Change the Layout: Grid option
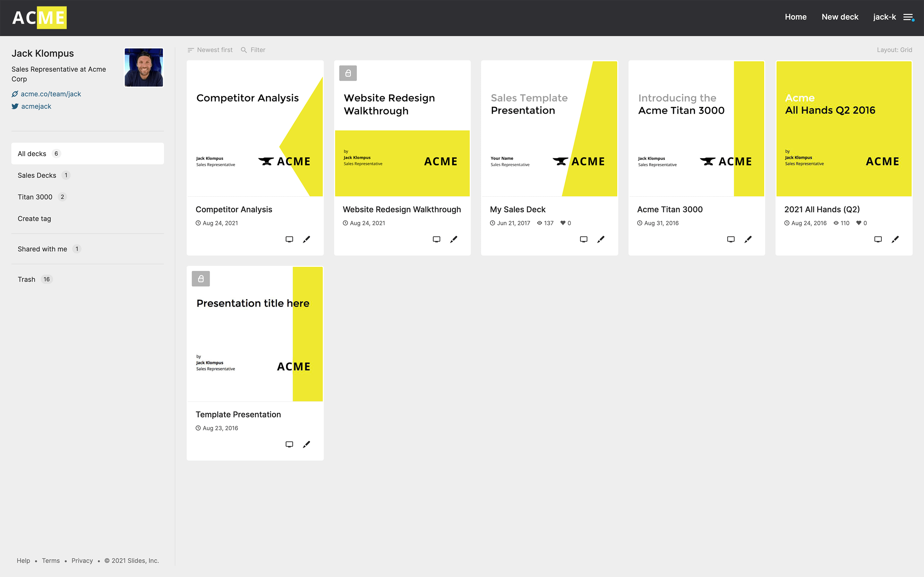The image size is (924, 577). pyautogui.click(x=894, y=50)
